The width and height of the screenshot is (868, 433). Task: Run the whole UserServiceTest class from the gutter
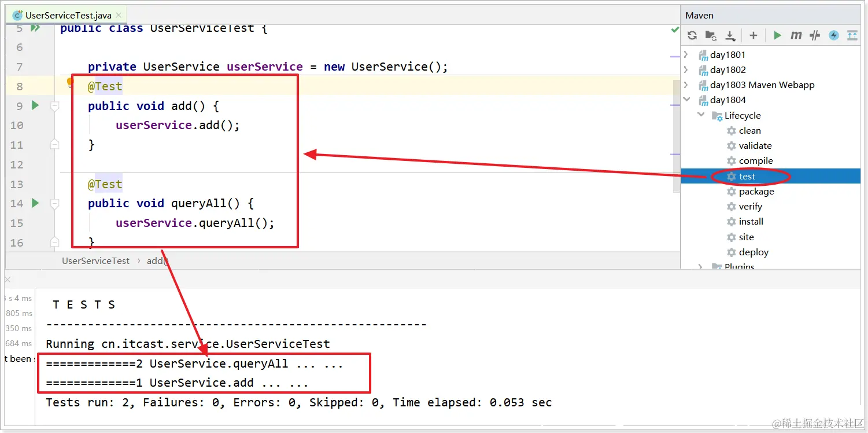point(36,28)
